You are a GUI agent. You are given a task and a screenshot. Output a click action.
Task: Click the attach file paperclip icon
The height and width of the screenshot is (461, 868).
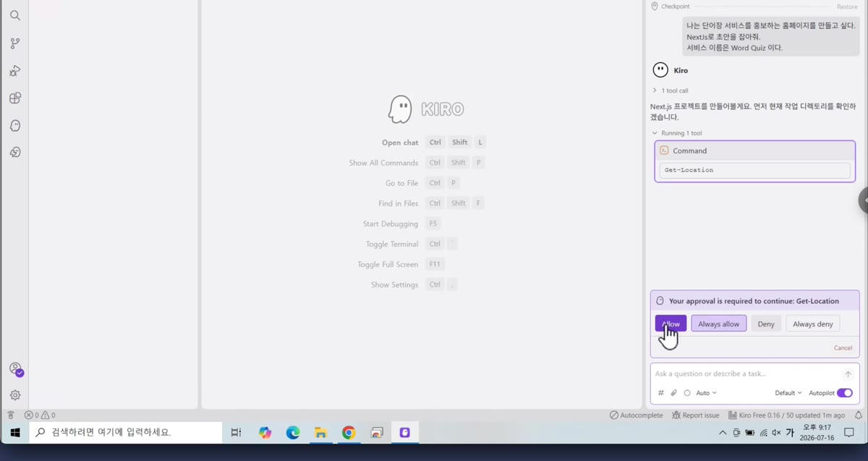pyautogui.click(x=673, y=393)
